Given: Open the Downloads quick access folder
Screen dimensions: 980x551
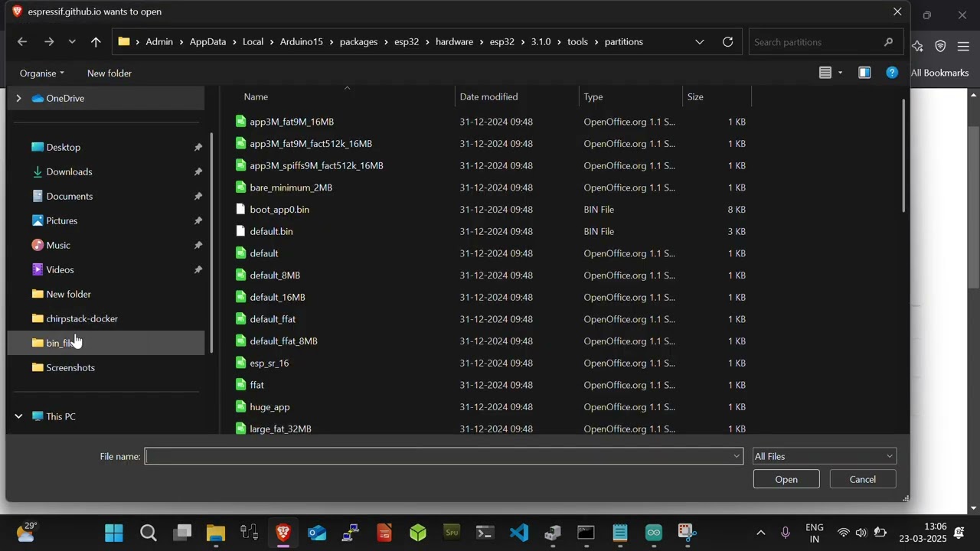Looking at the screenshot, I should [69, 171].
